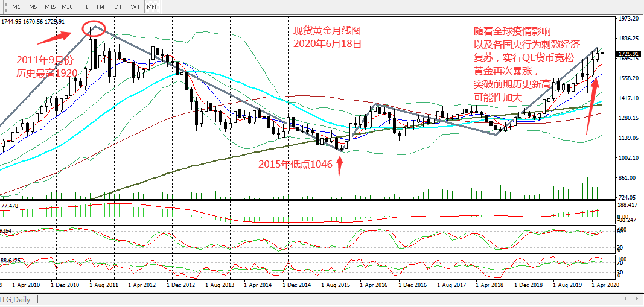Click the 1 Aug 2013 date label
Screen dimensions: 644x307
220,285
